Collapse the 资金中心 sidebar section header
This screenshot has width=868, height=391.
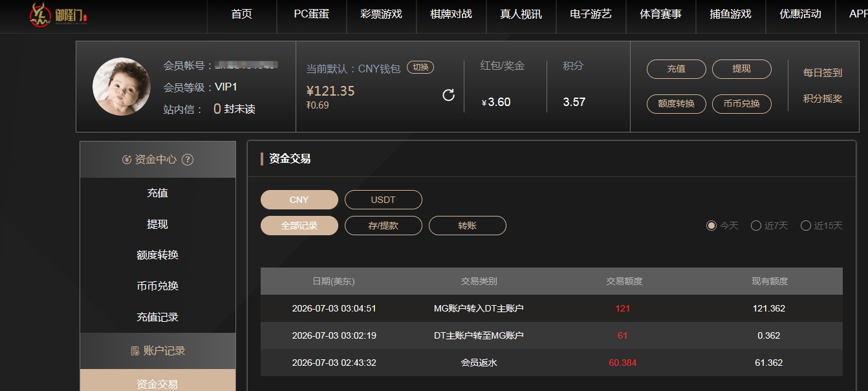click(x=158, y=160)
